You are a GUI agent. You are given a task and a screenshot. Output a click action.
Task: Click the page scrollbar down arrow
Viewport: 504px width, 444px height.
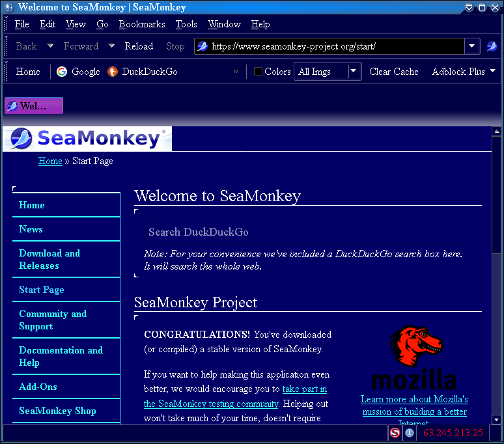497,419
